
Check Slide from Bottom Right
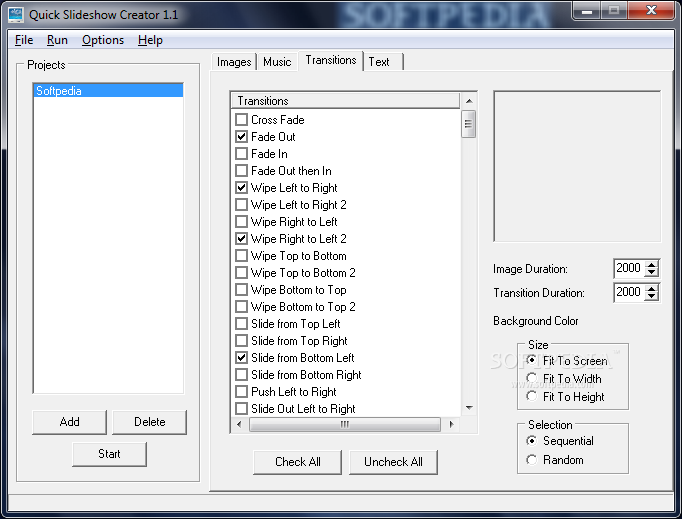tap(241, 375)
